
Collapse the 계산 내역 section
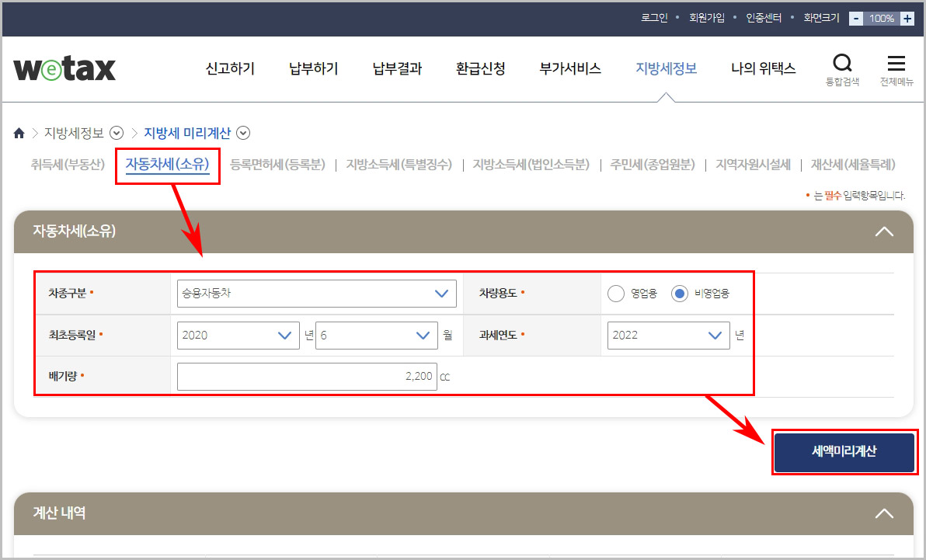coord(884,513)
